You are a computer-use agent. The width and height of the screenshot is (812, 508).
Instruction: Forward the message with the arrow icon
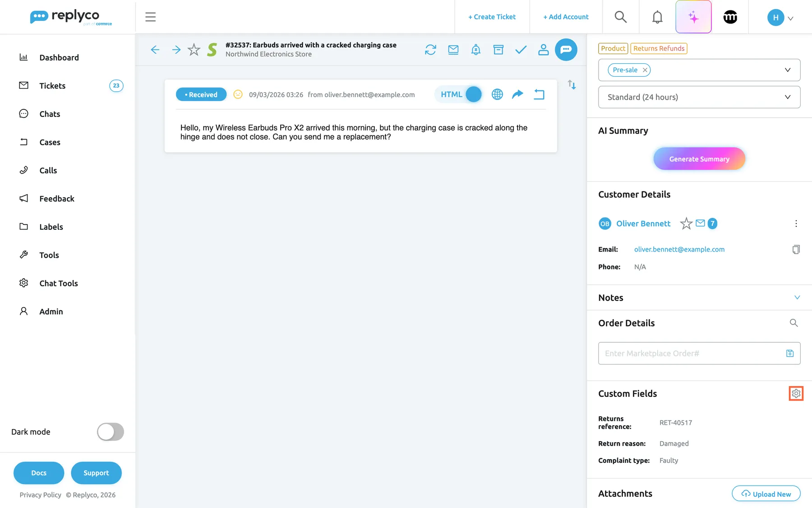[518, 94]
